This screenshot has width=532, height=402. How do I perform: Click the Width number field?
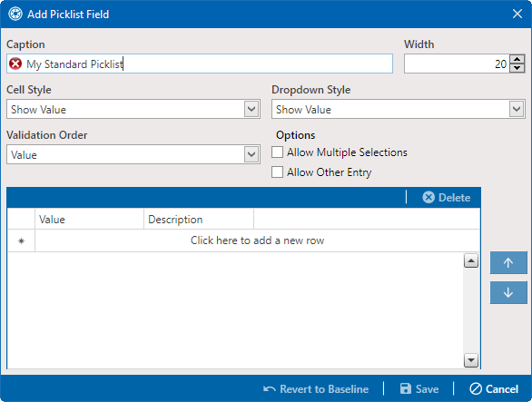click(457, 64)
